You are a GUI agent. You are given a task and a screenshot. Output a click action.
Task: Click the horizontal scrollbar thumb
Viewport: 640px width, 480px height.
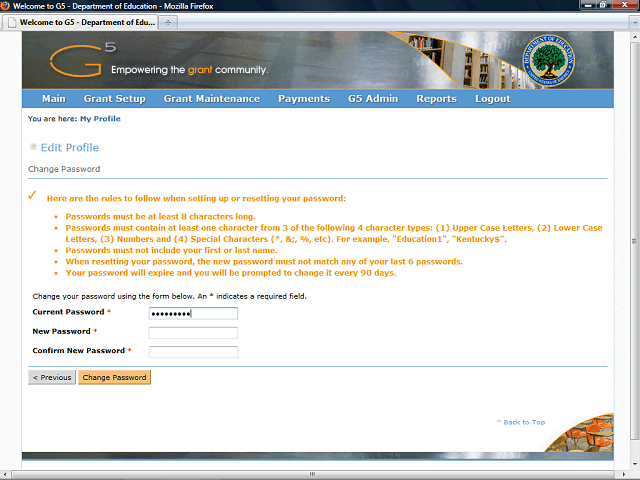(313, 474)
